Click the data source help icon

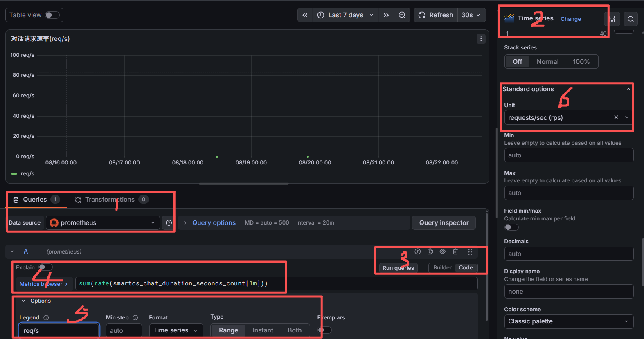pos(169,223)
